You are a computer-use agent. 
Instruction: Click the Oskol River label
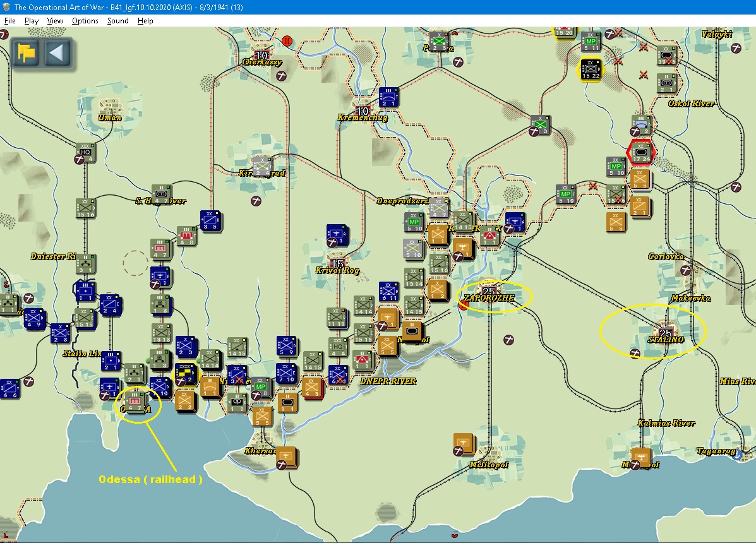pos(691,104)
